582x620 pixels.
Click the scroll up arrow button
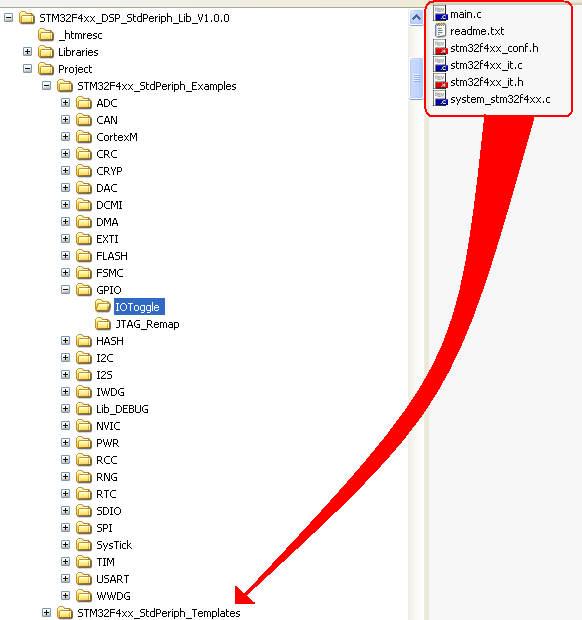pyautogui.click(x=416, y=18)
